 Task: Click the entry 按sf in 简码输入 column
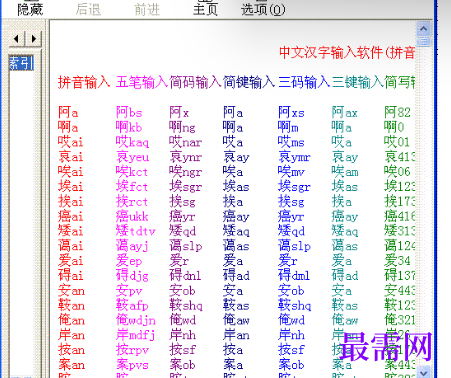(182, 350)
